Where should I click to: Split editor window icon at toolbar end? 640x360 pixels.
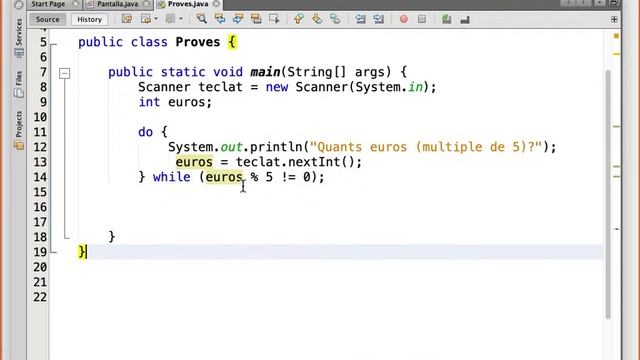[x=614, y=19]
